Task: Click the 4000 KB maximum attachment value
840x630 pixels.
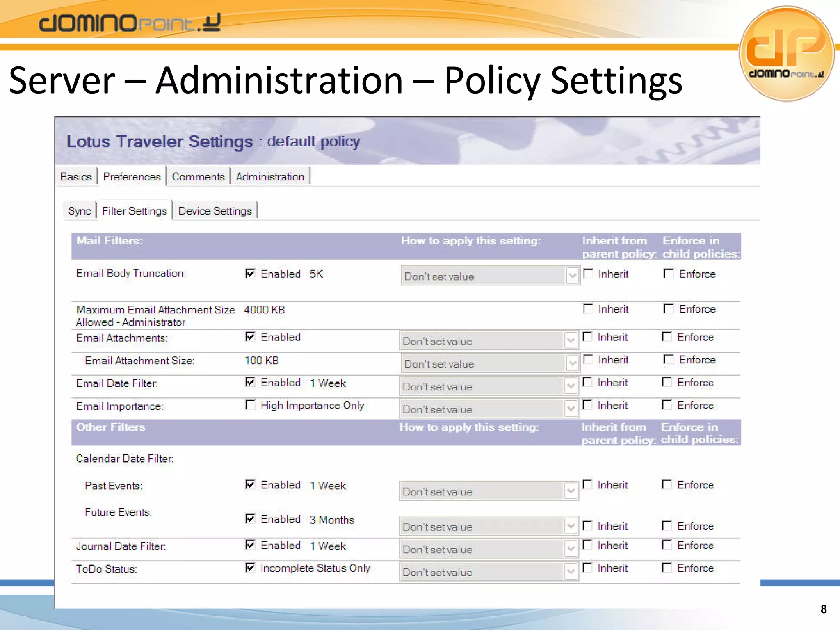Action: [264, 310]
